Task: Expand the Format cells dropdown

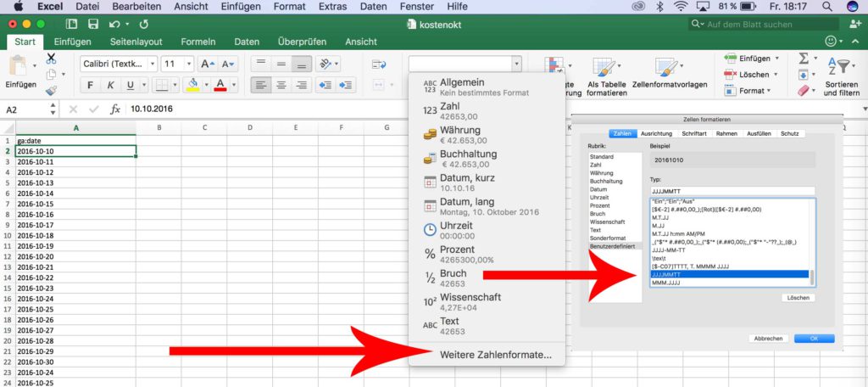Action: 770,90
